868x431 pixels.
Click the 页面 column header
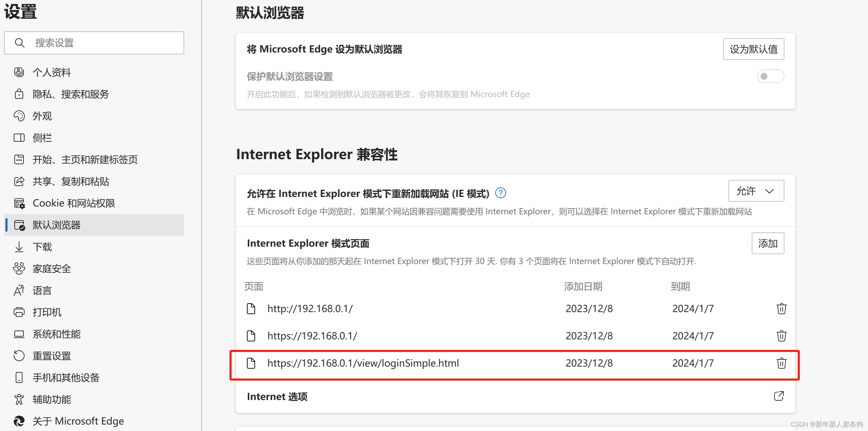pos(254,286)
